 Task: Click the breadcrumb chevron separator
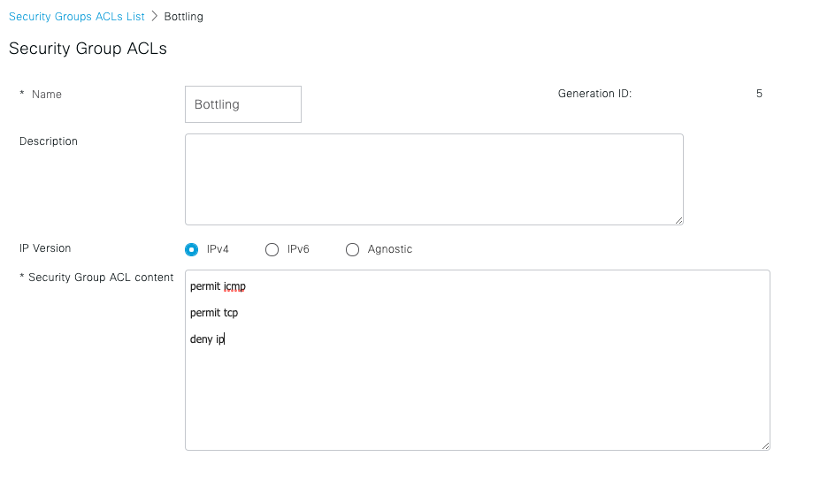pos(155,17)
